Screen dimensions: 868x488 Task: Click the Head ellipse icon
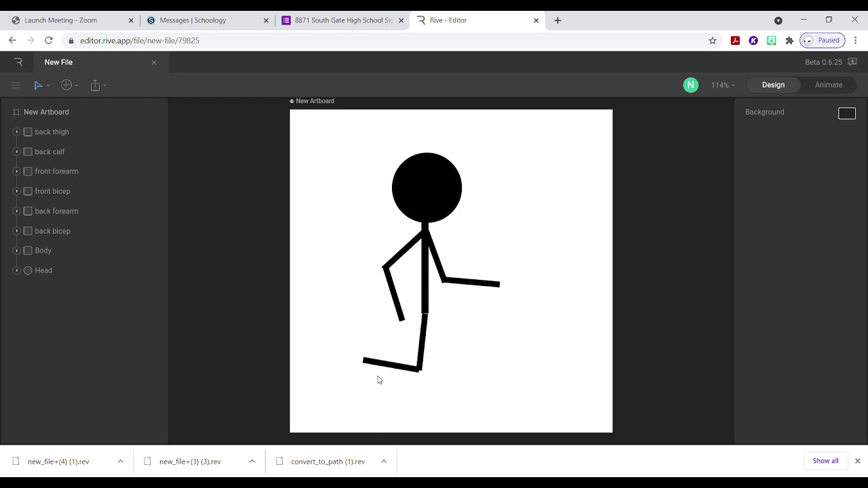(x=28, y=270)
